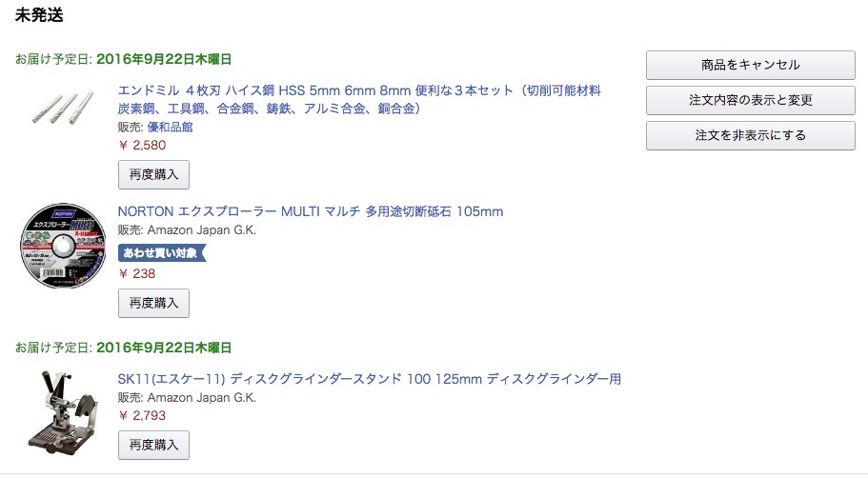Open the NORTON cutting wheel thumbnail

[x=59, y=246]
